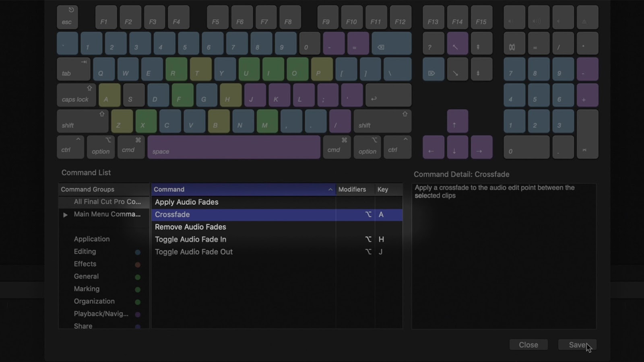Click the Modifiers column header

coord(355,189)
